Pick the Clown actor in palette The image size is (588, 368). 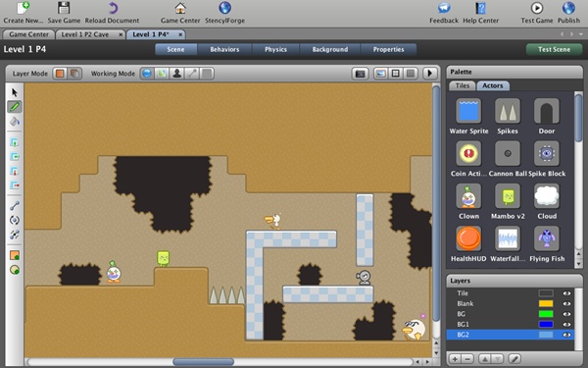click(x=468, y=196)
